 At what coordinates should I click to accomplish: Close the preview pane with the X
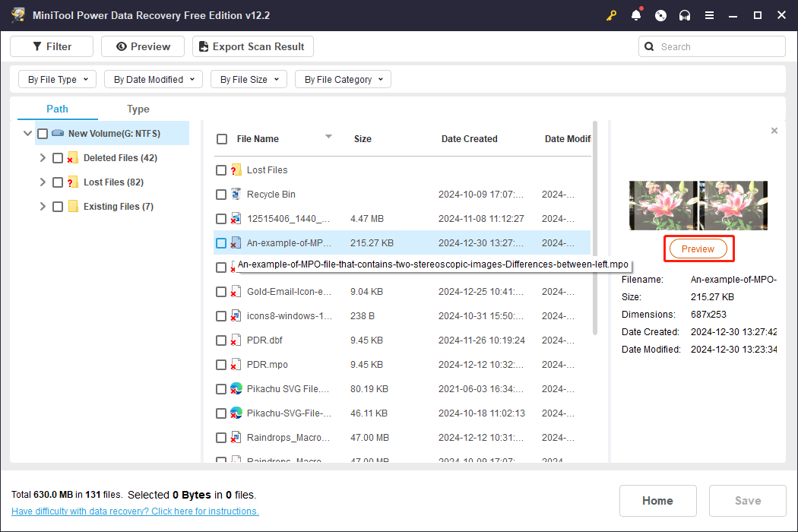click(x=774, y=131)
